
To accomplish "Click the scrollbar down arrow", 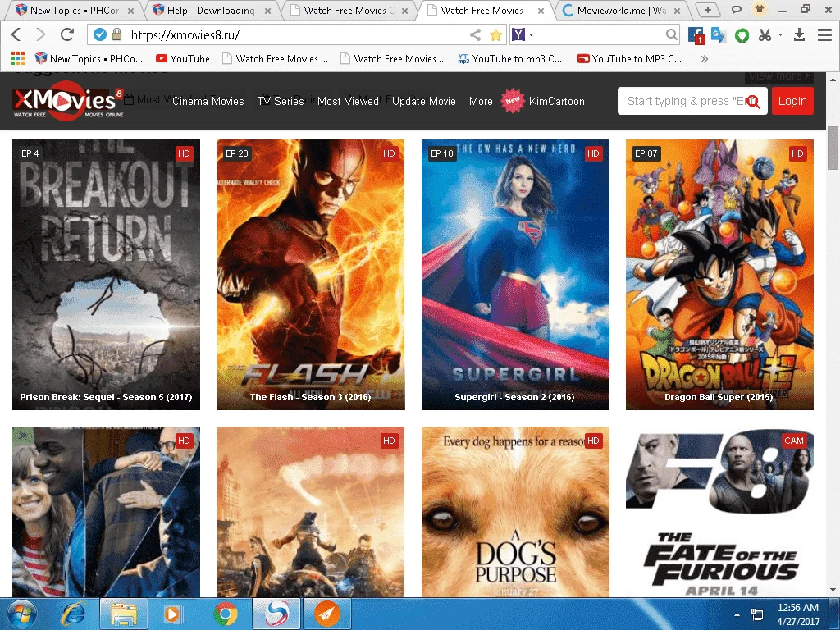I will click(833, 591).
